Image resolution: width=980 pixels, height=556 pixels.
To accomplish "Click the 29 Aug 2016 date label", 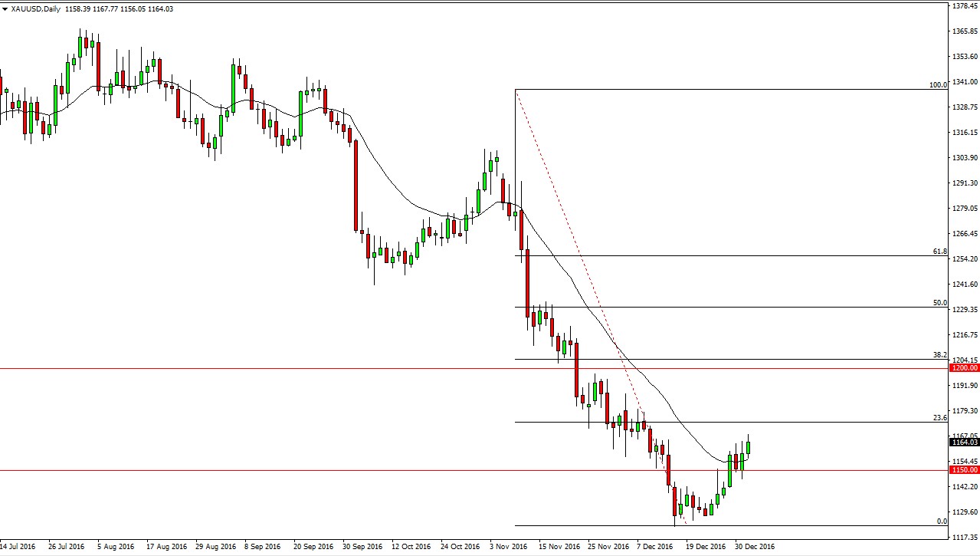I will (x=215, y=547).
